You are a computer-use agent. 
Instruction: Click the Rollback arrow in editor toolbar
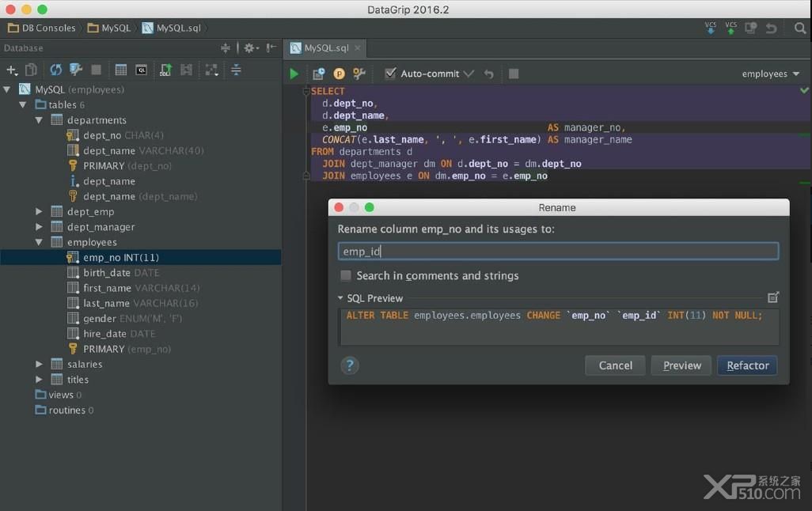pyautogui.click(x=489, y=74)
